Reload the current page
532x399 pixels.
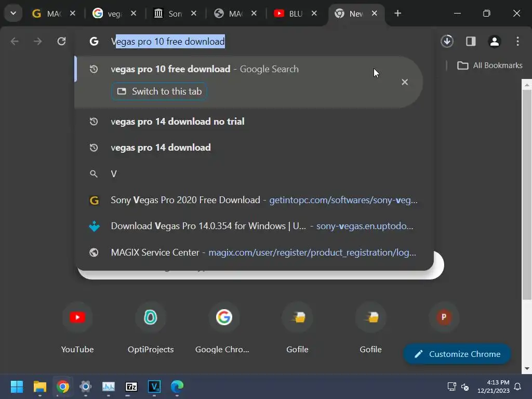pyautogui.click(x=61, y=42)
